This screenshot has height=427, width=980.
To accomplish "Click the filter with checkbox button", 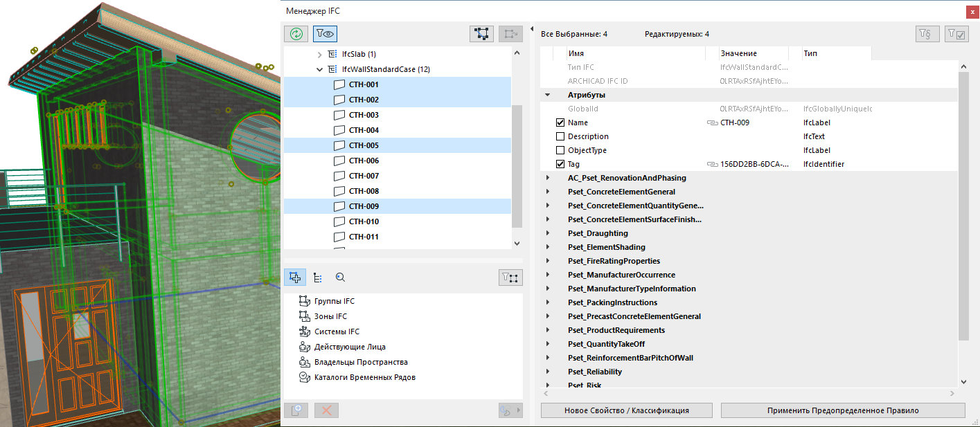I will pyautogui.click(x=956, y=33).
